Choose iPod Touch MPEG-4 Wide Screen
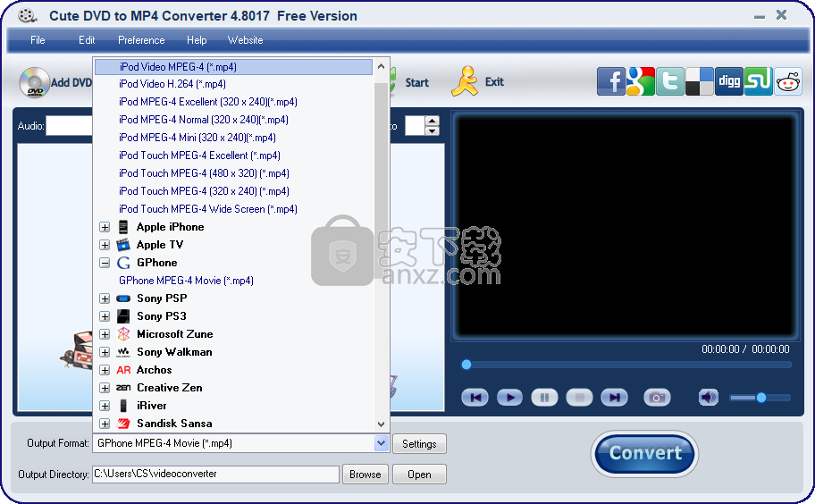Viewport: 815px width, 504px height. coord(208,209)
